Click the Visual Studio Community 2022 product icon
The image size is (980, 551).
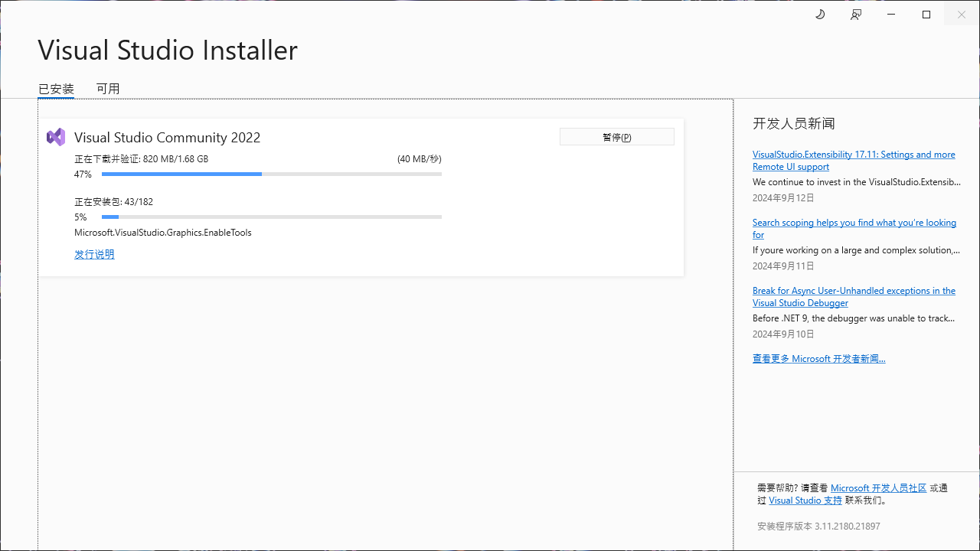56,136
